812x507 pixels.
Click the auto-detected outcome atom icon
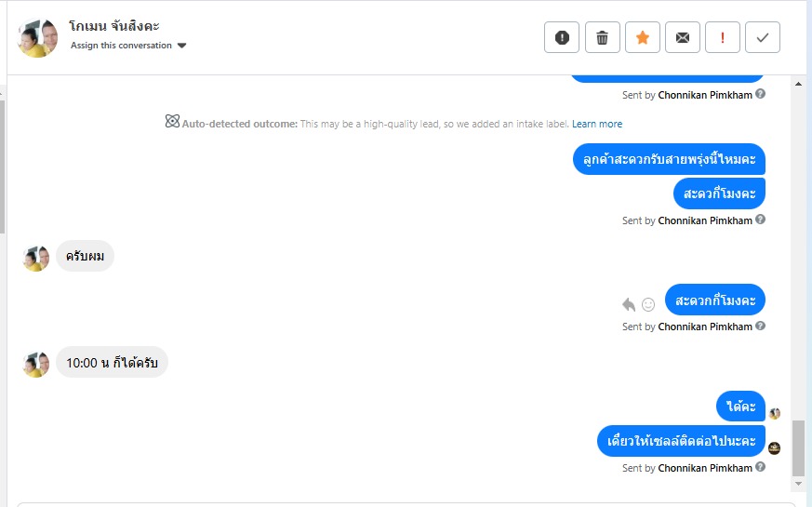click(172, 122)
